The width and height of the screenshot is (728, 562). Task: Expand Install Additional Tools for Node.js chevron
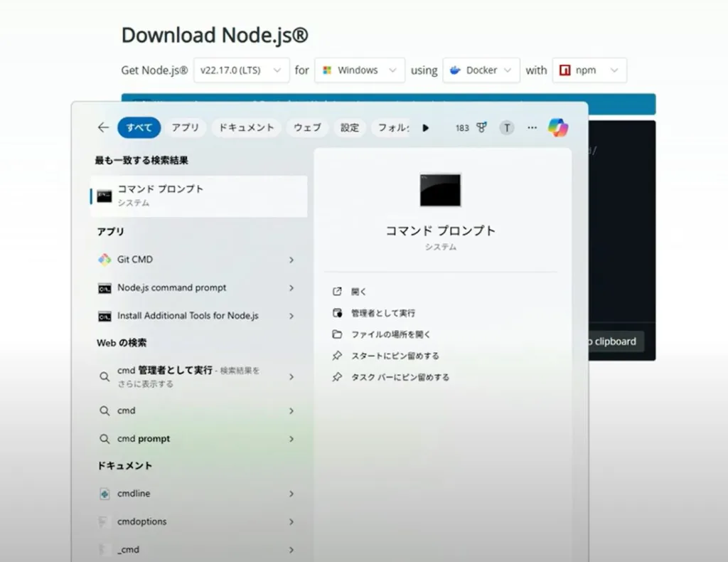291,317
